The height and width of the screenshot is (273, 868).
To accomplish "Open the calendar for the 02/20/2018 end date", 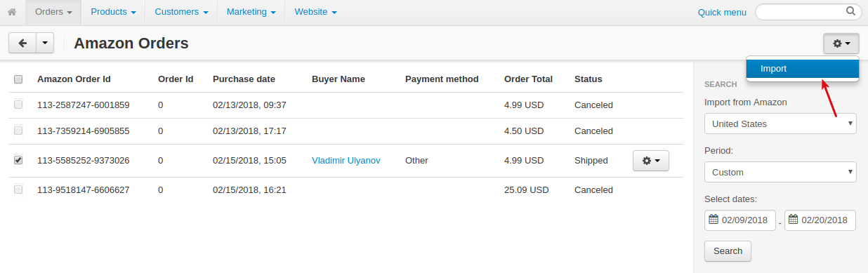I will 794,220.
